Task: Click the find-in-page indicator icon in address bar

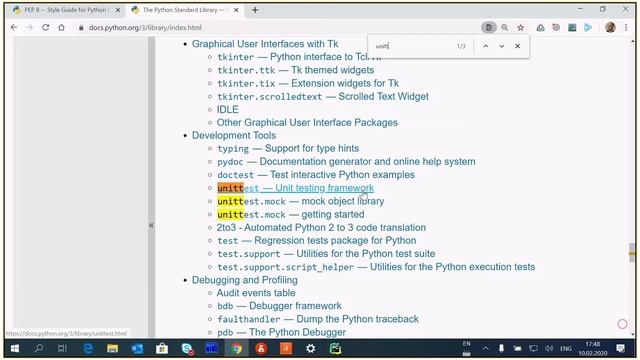Action: tap(489, 27)
